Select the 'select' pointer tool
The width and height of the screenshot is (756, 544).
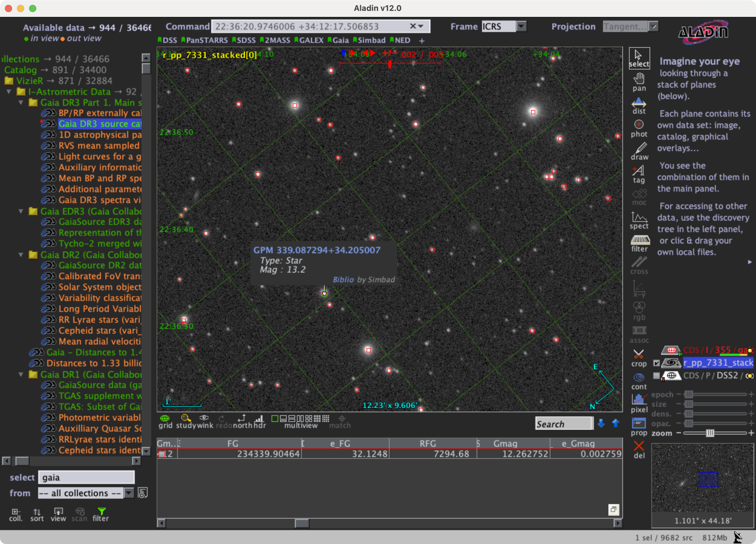[639, 58]
